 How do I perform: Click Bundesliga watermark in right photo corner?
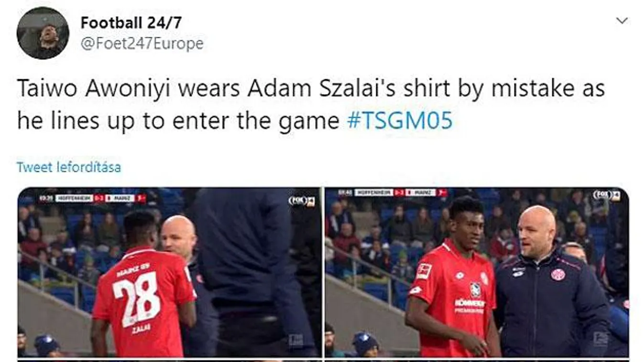[600, 339]
